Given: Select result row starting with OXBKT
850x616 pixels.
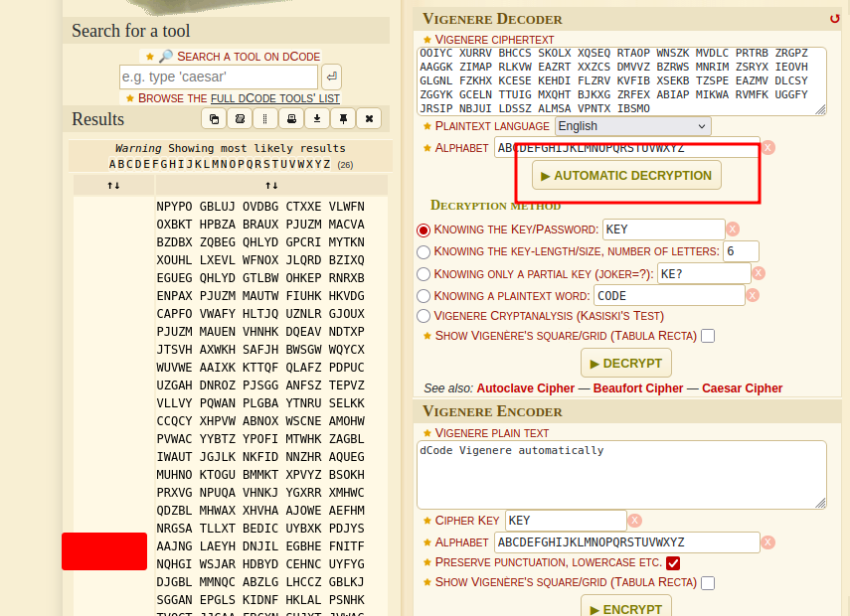Looking at the screenshot, I should click(x=260, y=225).
